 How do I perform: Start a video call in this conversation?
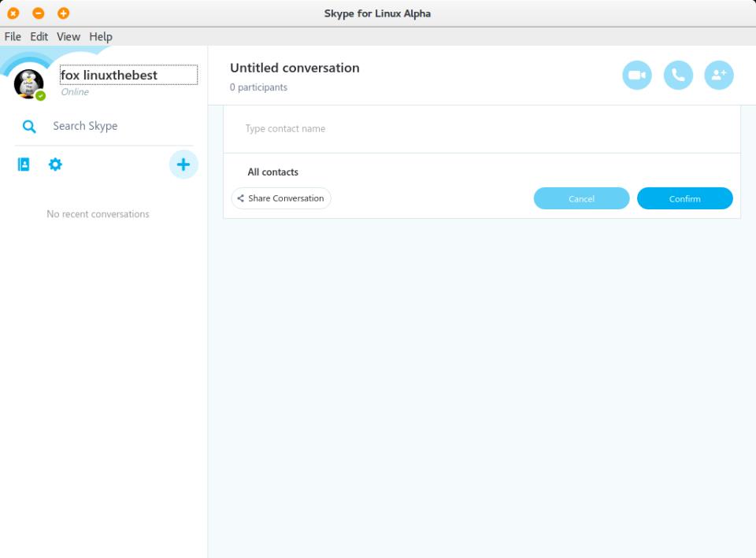coord(637,76)
